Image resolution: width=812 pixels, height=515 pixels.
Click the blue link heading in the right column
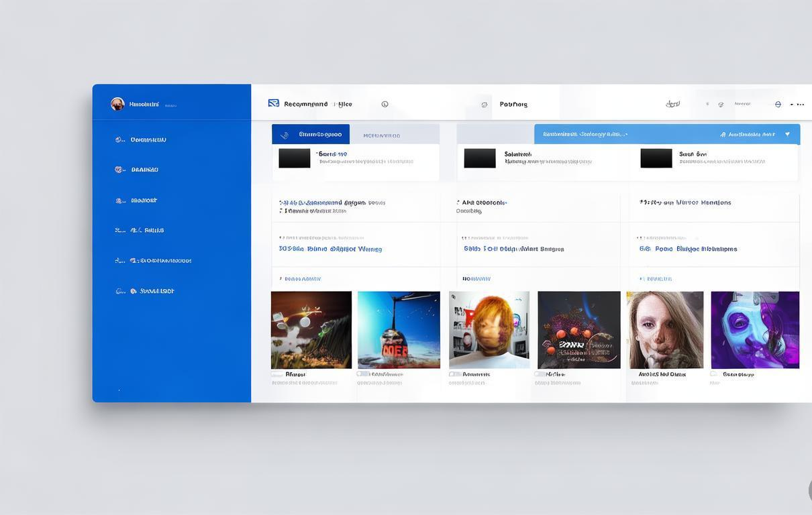688,249
